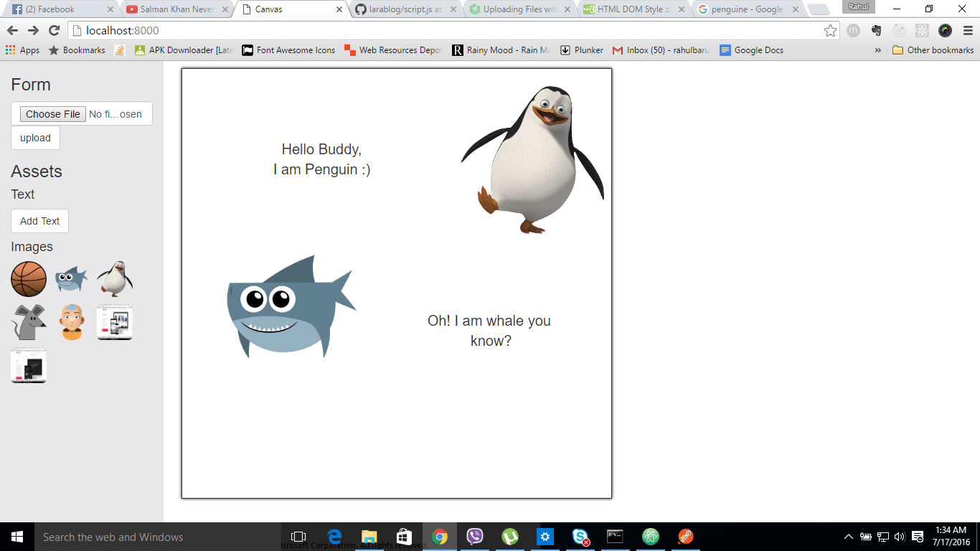Select the penguin thumbnail in Images

tap(115, 279)
